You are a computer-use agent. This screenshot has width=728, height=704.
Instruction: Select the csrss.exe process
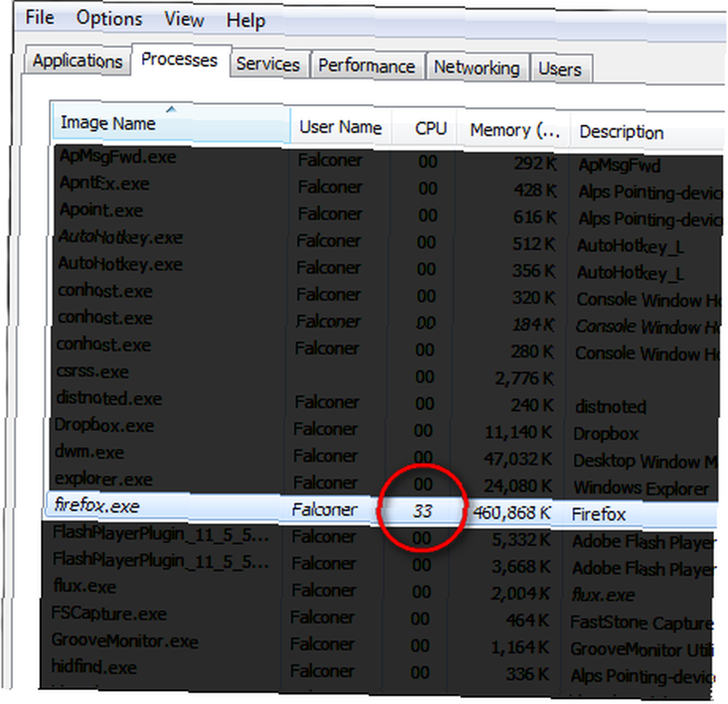point(387,375)
